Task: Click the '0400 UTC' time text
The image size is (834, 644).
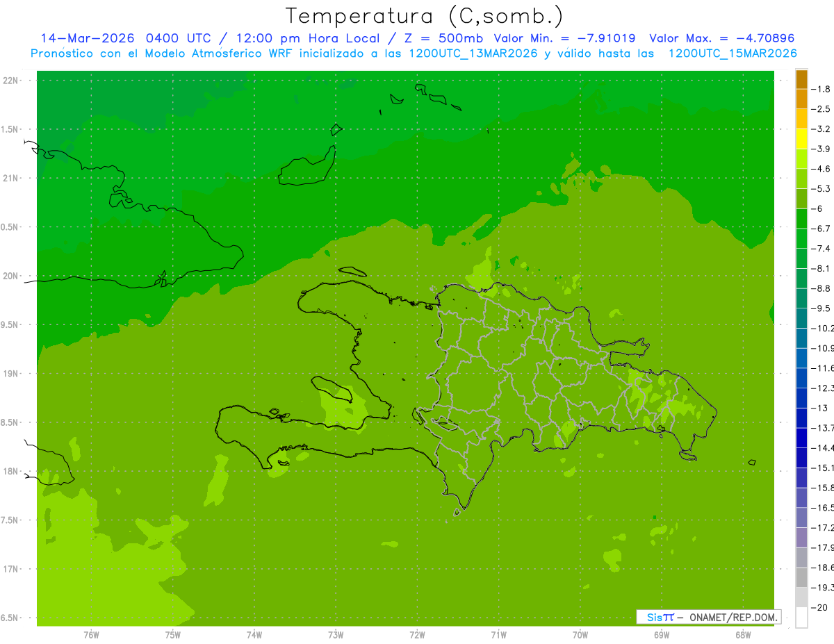Action: coord(180,38)
